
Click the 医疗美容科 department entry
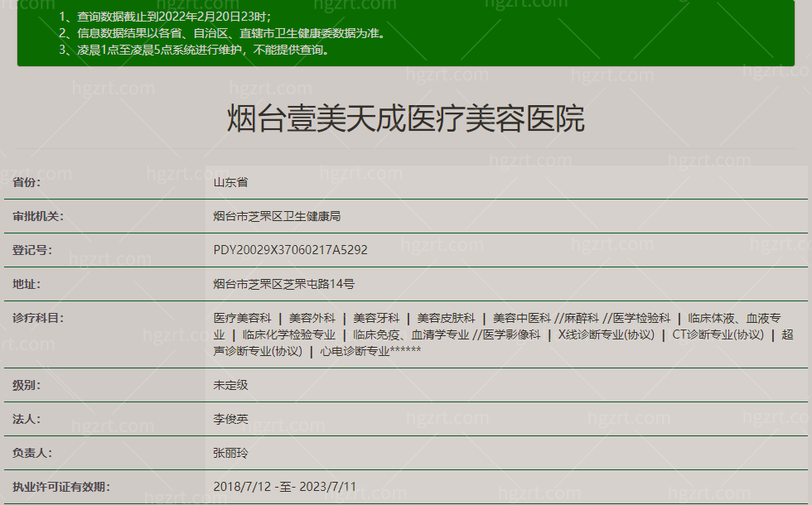(x=242, y=318)
